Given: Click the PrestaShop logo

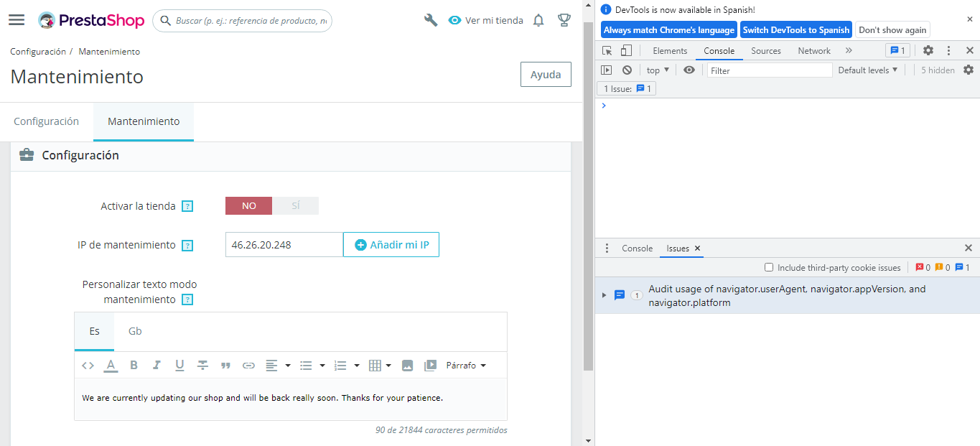Looking at the screenshot, I should pos(91,21).
